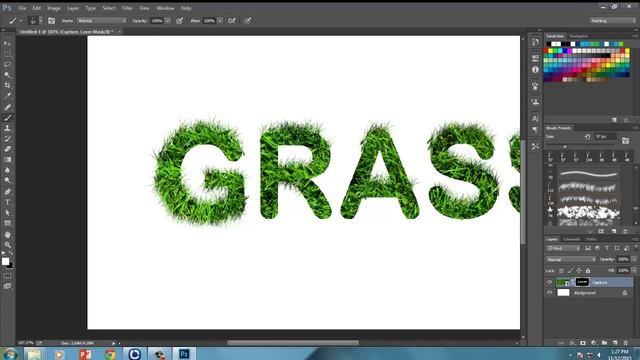640x360 pixels.
Task: Toggle Quick Mask mode in the toolbox
Action: pyautogui.click(x=7, y=276)
